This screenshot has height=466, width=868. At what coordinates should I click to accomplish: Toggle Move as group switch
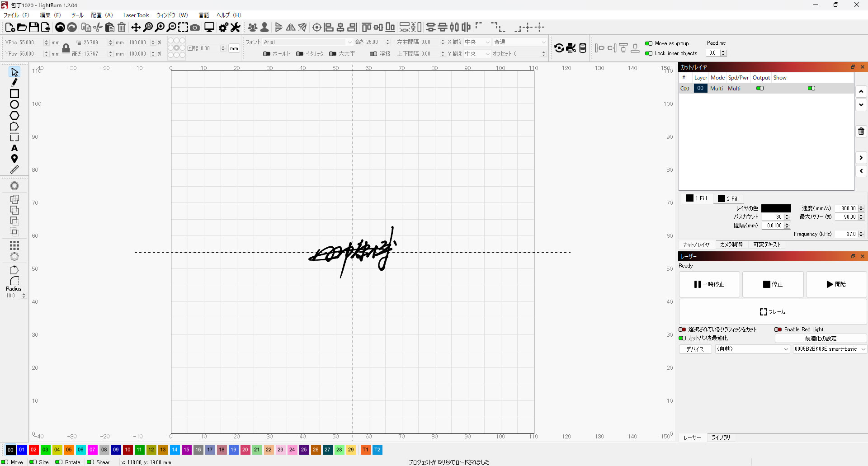pyautogui.click(x=649, y=43)
